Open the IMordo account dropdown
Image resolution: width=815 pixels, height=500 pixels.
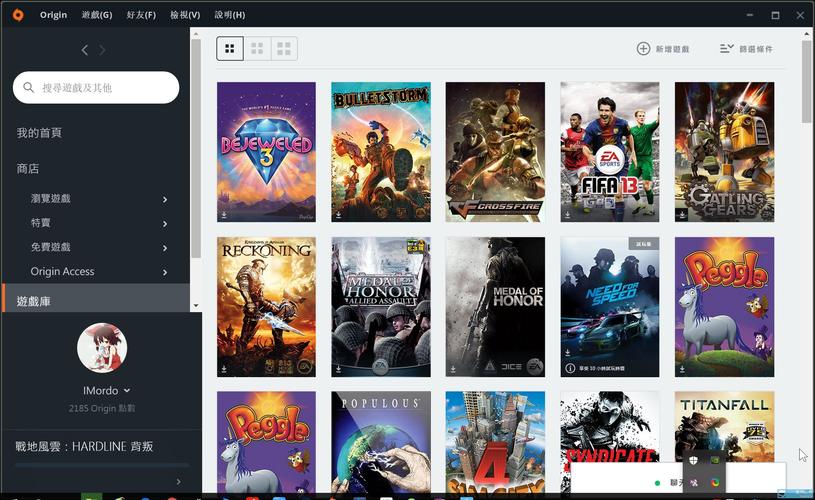click(107, 390)
